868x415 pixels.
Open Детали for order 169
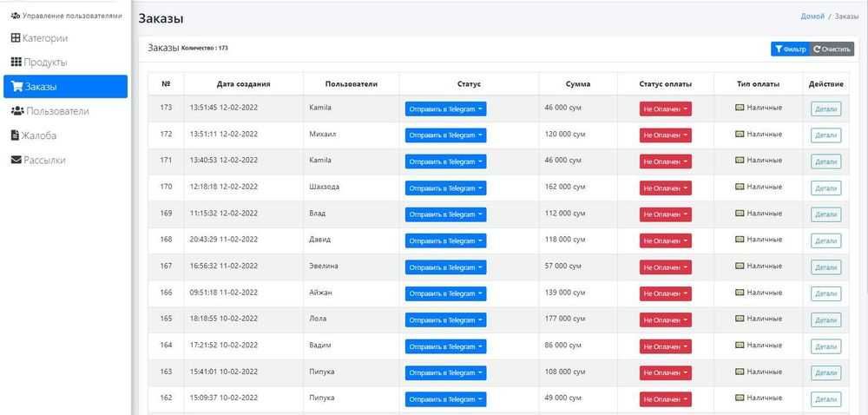(x=826, y=214)
